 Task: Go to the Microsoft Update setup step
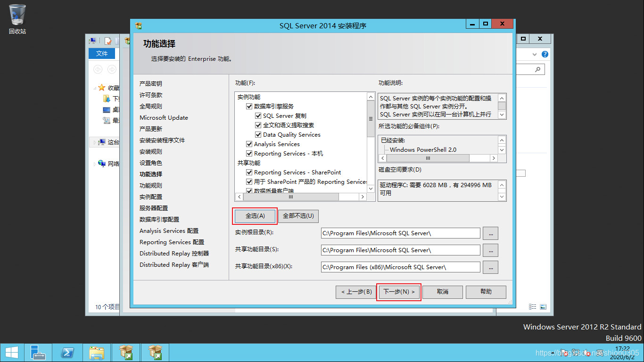[164, 118]
